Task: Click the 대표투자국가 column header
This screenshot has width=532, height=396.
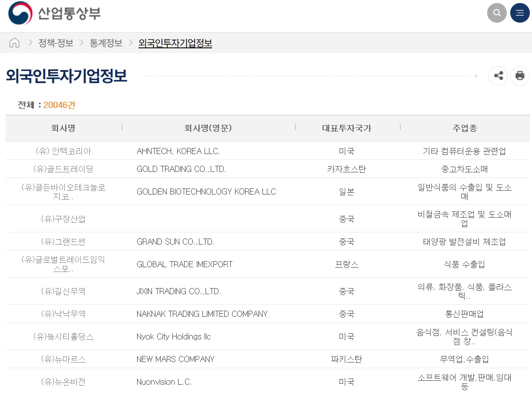Action: pos(347,128)
